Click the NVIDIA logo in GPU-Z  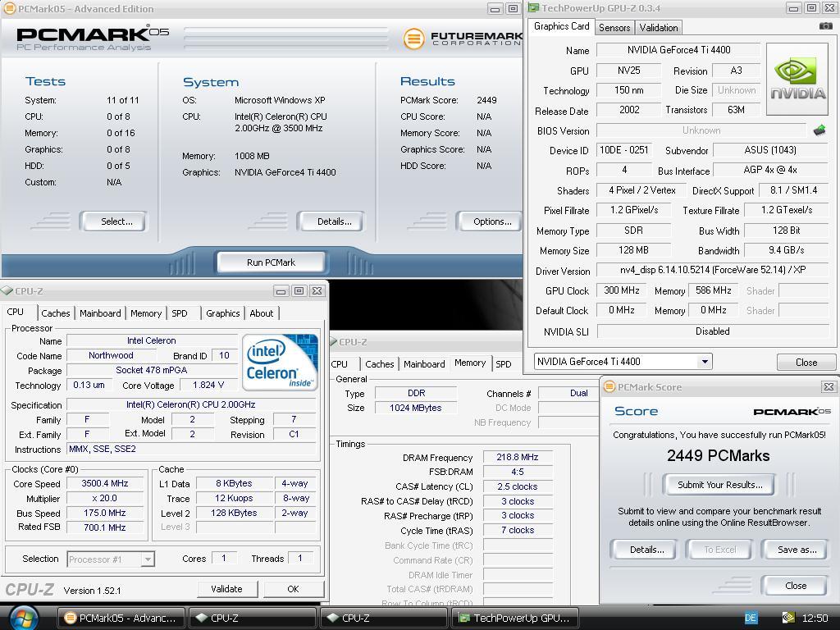797,80
